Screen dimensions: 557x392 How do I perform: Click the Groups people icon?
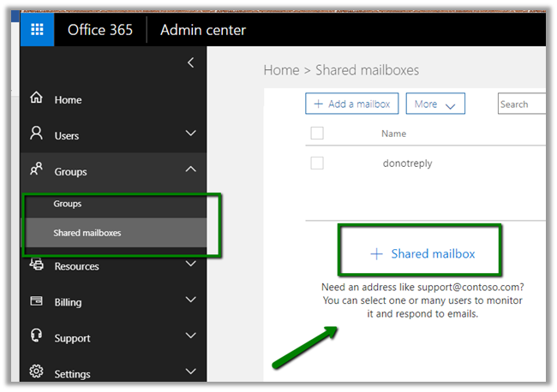(37, 171)
